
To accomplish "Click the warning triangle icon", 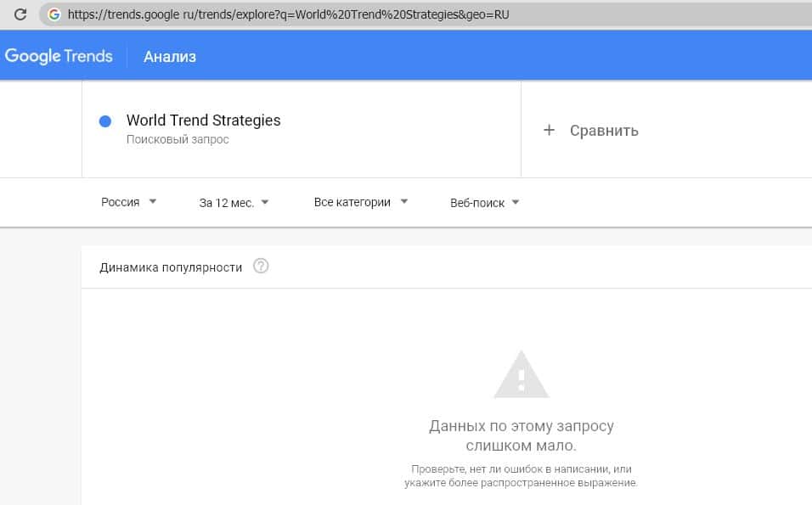I will coord(522,374).
